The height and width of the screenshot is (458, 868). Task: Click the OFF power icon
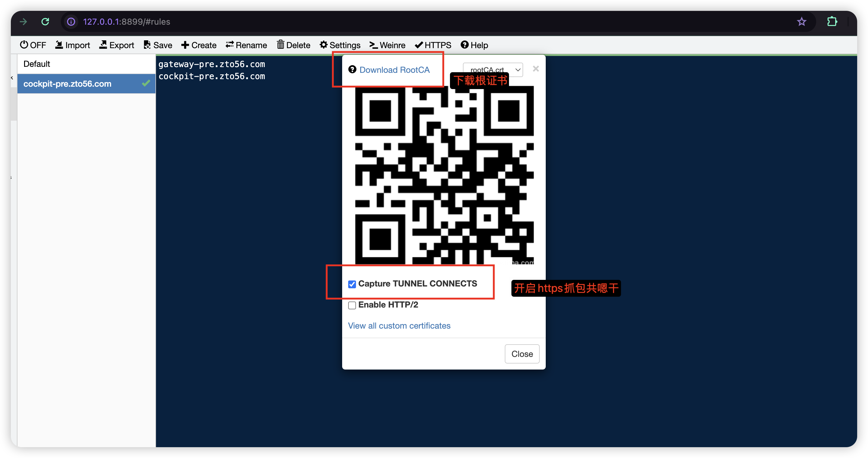24,45
